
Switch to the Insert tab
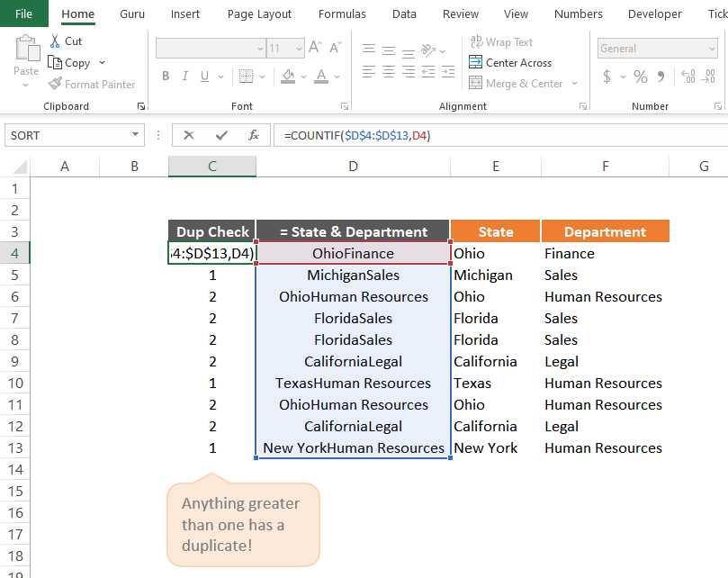coord(184,14)
